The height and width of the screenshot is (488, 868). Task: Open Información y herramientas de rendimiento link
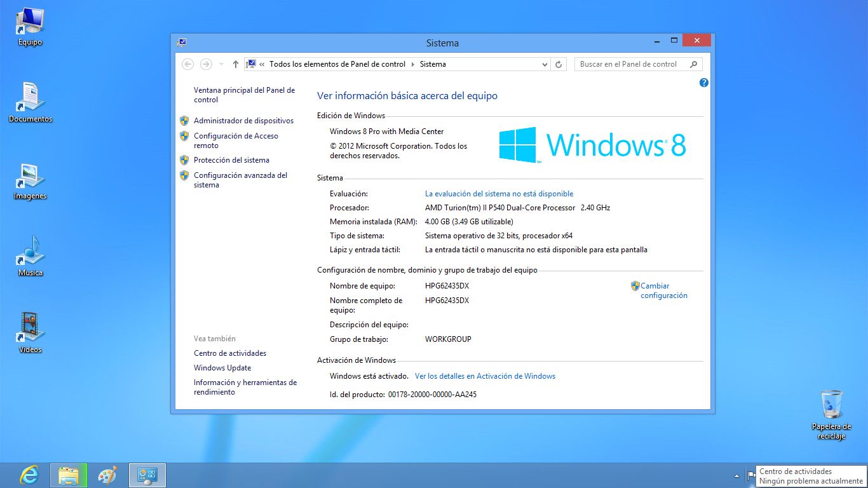coord(245,388)
